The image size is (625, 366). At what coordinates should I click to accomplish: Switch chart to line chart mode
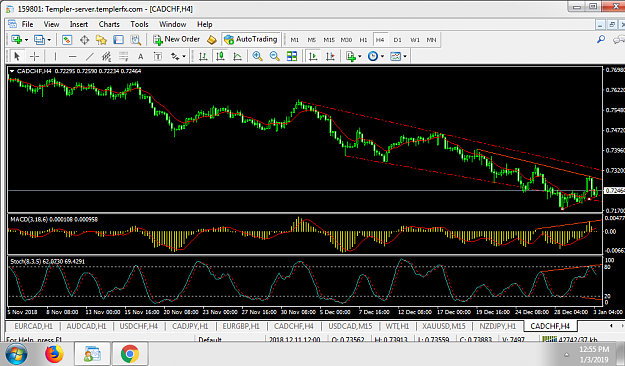coord(237,56)
